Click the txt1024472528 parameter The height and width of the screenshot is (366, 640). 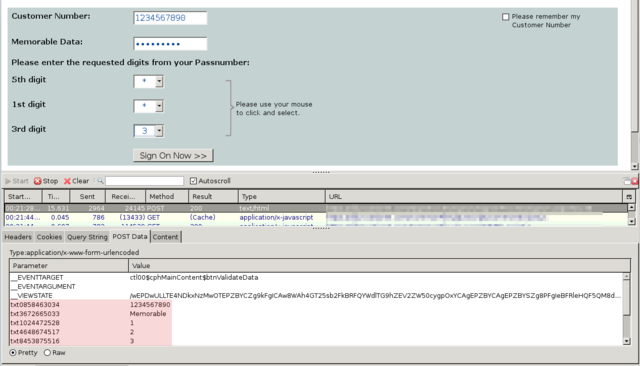pos(35,323)
